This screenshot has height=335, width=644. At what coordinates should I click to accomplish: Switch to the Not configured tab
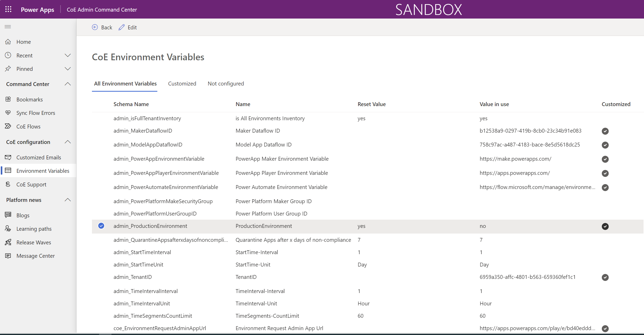click(x=226, y=84)
